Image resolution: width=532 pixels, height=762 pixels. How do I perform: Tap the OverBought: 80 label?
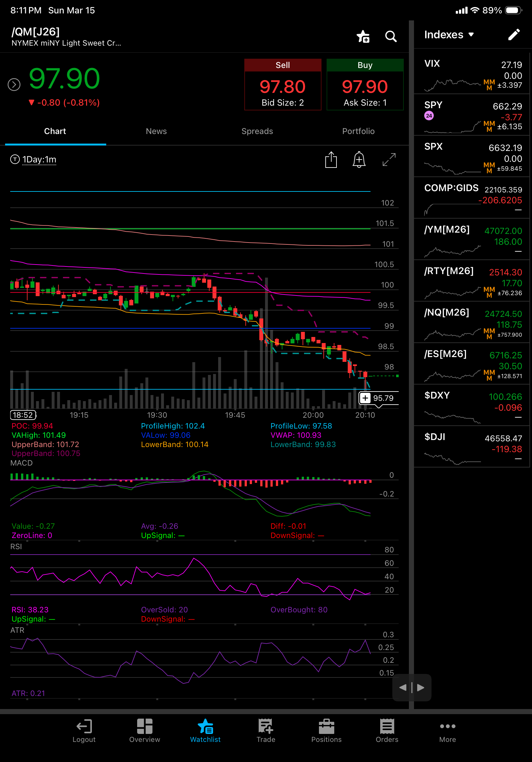point(299,610)
